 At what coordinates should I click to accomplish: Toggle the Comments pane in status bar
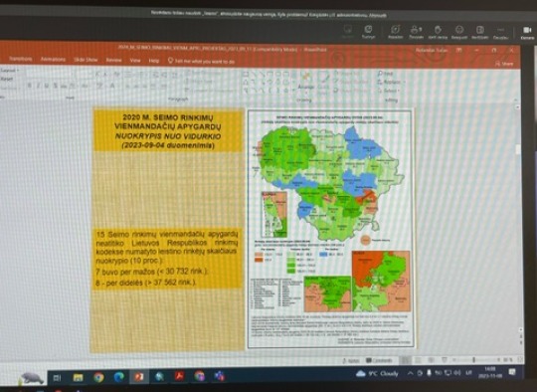(x=379, y=360)
